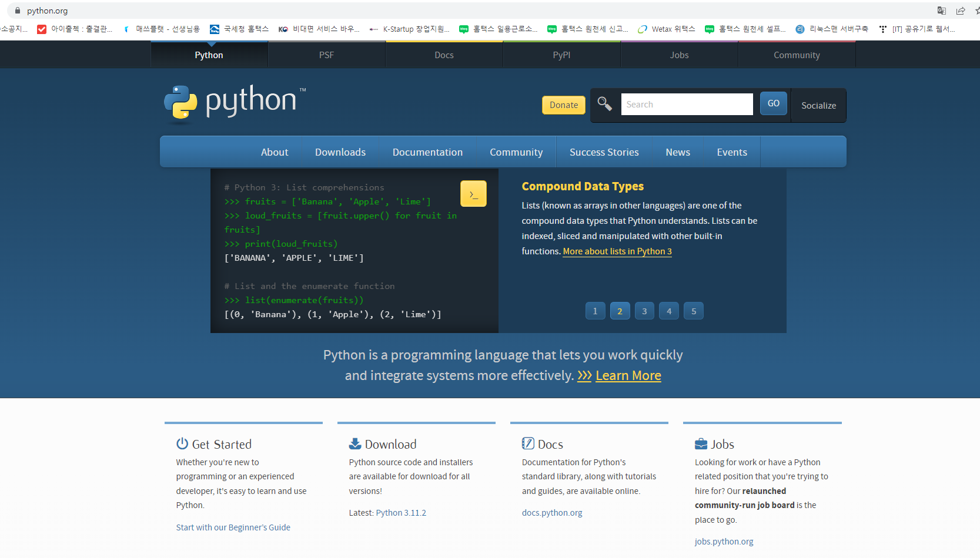
Task: Open the Python 3.11.2 download link
Action: (401, 513)
